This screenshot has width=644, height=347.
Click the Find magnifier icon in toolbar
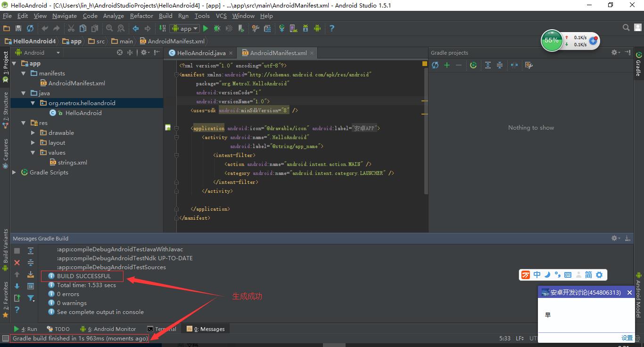(x=109, y=28)
